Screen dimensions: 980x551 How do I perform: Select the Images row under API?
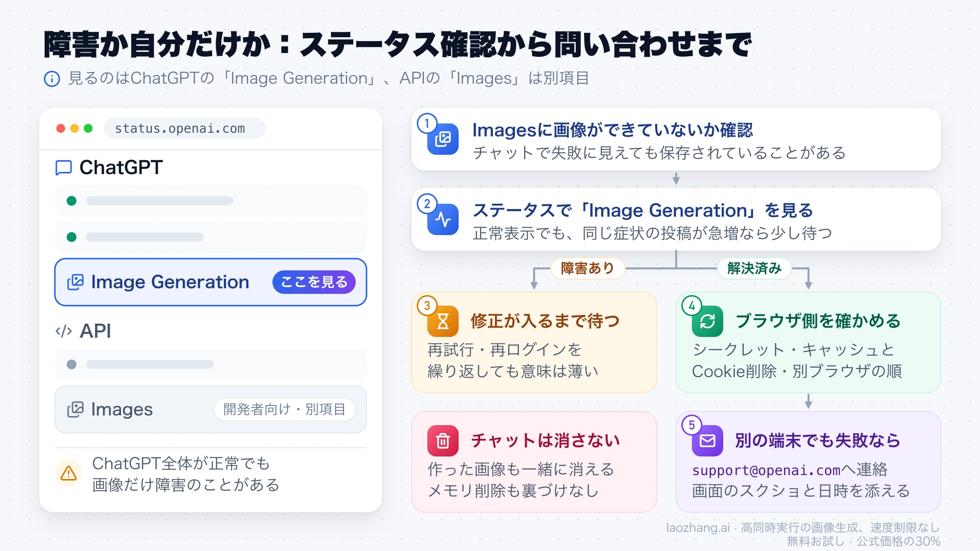pyautogui.click(x=211, y=409)
